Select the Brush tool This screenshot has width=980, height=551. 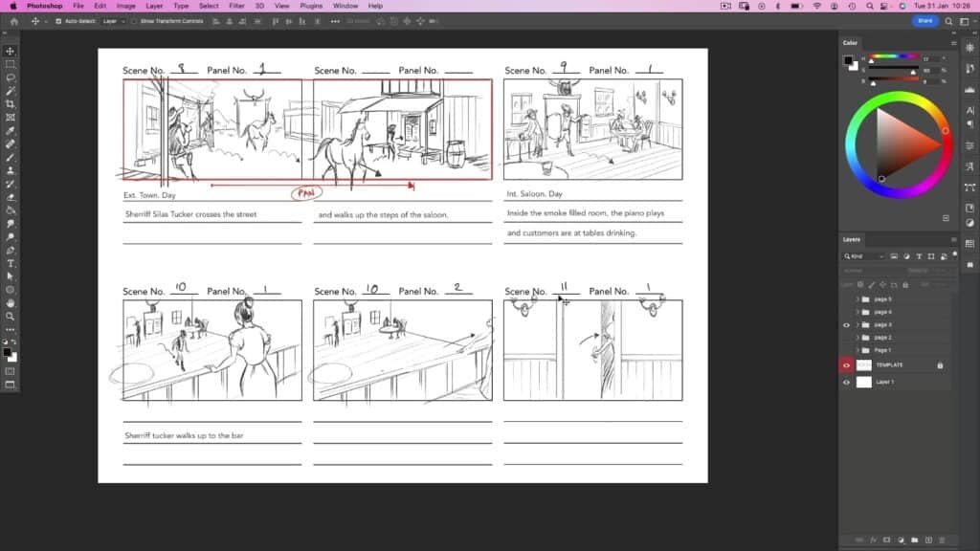(x=10, y=158)
